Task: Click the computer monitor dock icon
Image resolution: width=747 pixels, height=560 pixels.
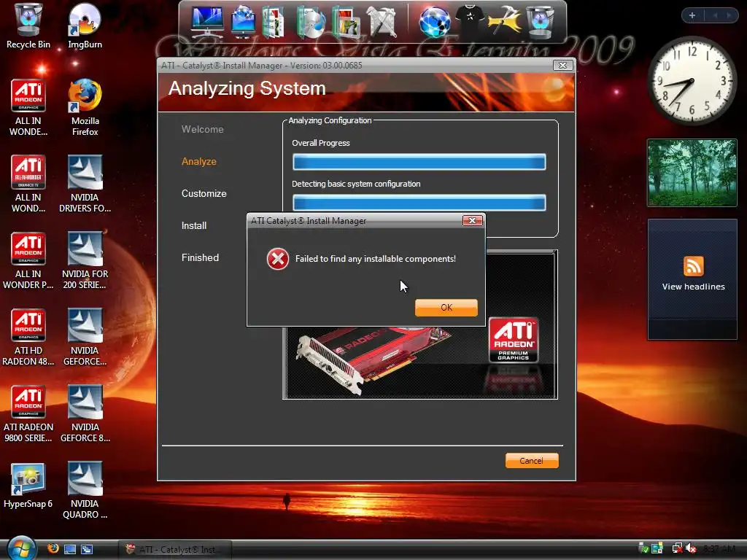Action: pyautogui.click(x=206, y=22)
